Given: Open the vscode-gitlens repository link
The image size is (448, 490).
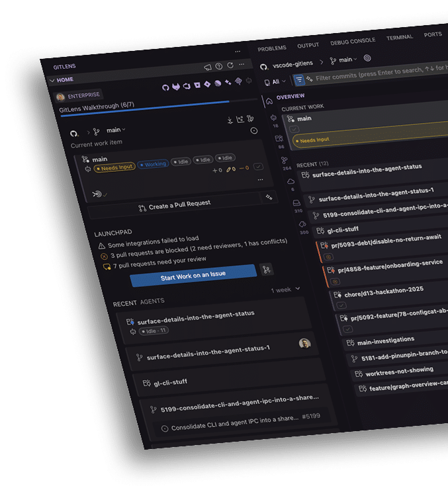Looking at the screenshot, I should (x=292, y=64).
